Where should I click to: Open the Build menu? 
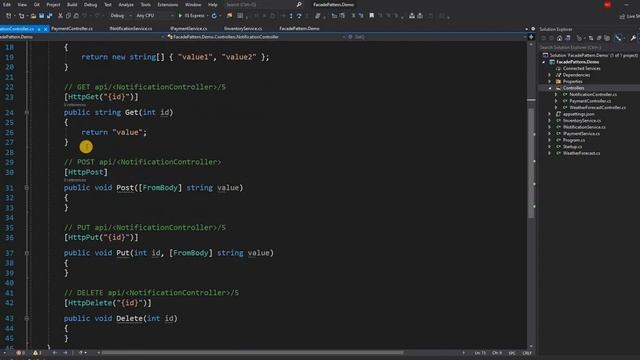click(x=72, y=4)
